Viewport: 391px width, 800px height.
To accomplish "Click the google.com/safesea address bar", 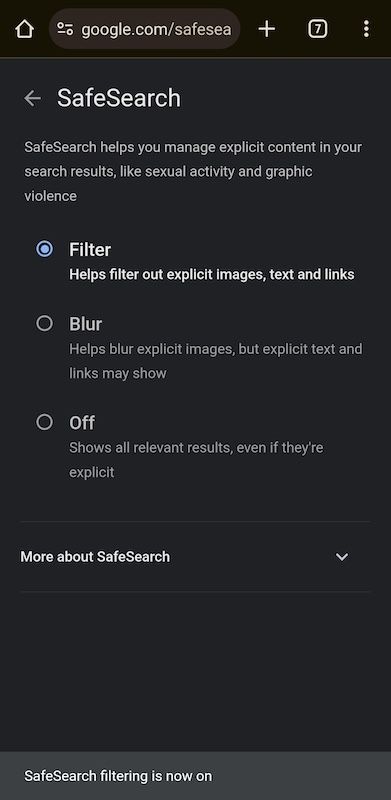I will point(144,29).
